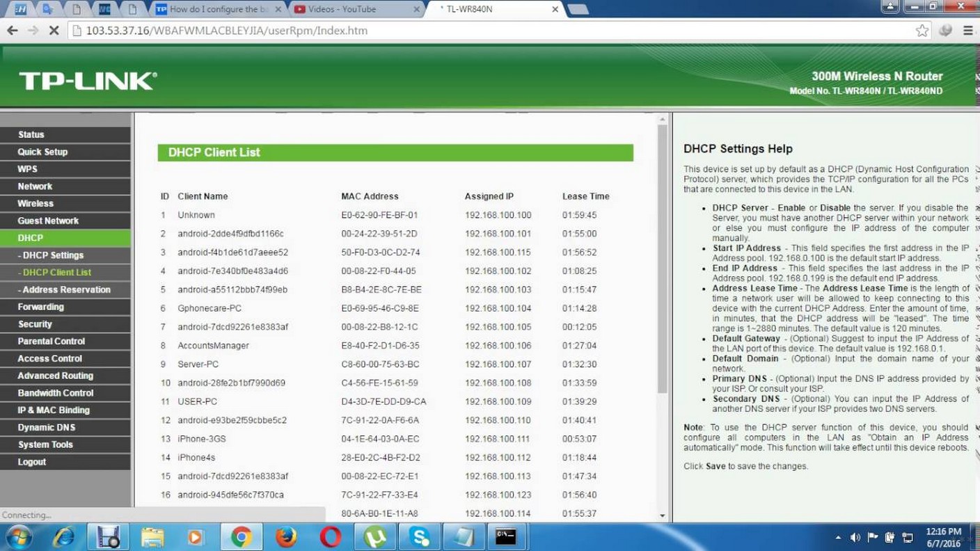Screen dimensions: 980x551
Task: Close the TL-WR840N tab
Action: click(x=555, y=9)
